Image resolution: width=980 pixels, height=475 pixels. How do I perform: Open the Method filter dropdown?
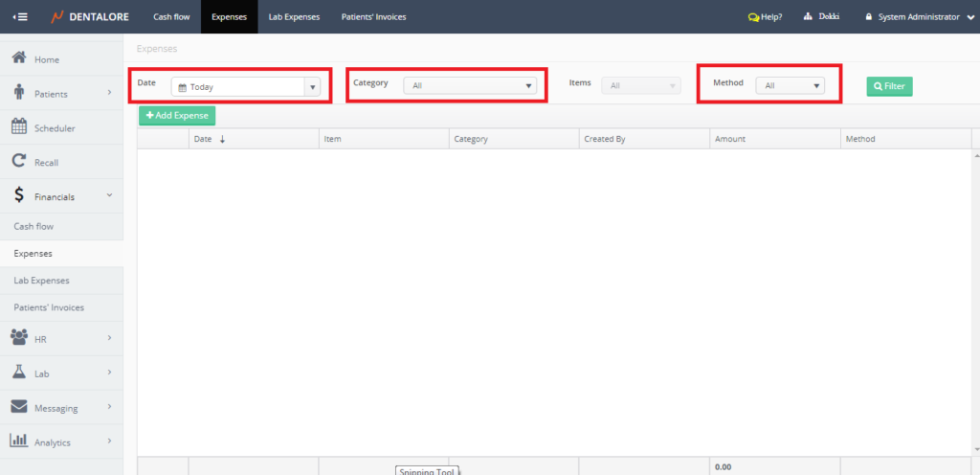(x=790, y=86)
